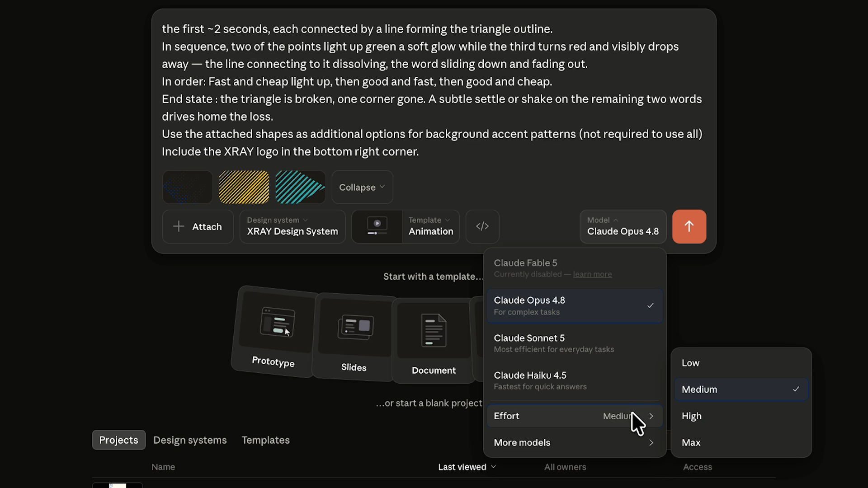Click the Name column header
The image size is (868, 488).
(x=163, y=467)
